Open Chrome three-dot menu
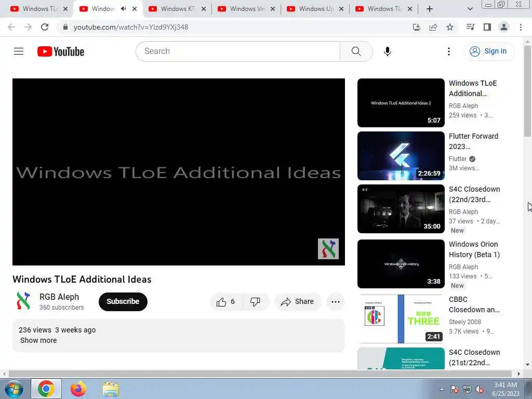Viewport: 532px width, 399px height. [521, 27]
